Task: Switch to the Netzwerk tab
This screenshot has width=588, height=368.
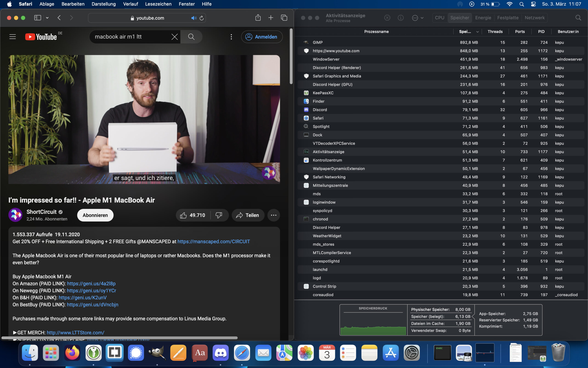Action: point(534,18)
